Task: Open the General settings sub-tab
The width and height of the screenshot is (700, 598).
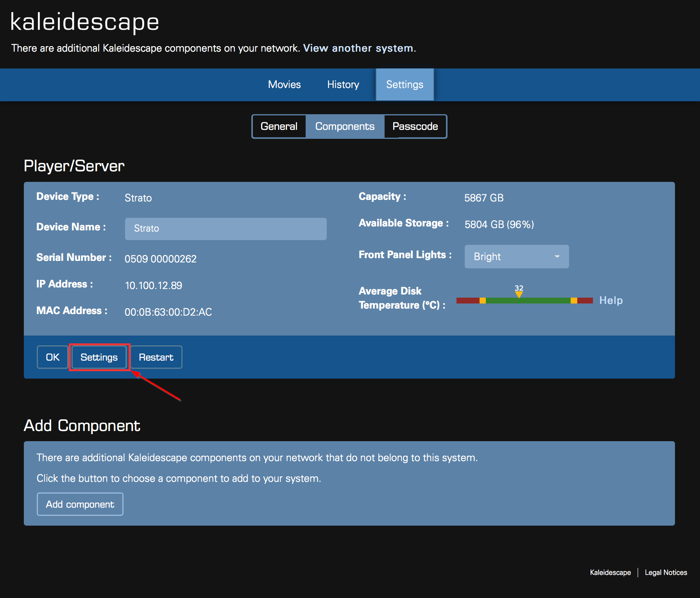Action: pos(279,126)
